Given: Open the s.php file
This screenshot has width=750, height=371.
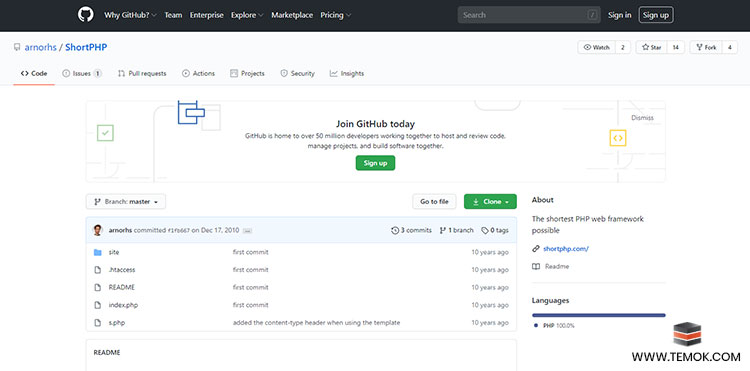Looking at the screenshot, I should pyautogui.click(x=117, y=323).
